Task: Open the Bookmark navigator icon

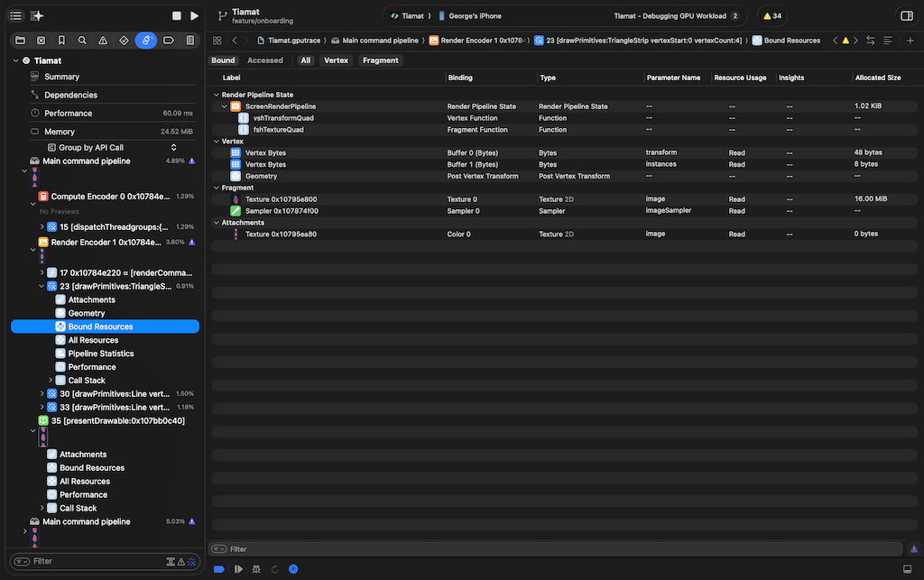Action: pos(61,41)
